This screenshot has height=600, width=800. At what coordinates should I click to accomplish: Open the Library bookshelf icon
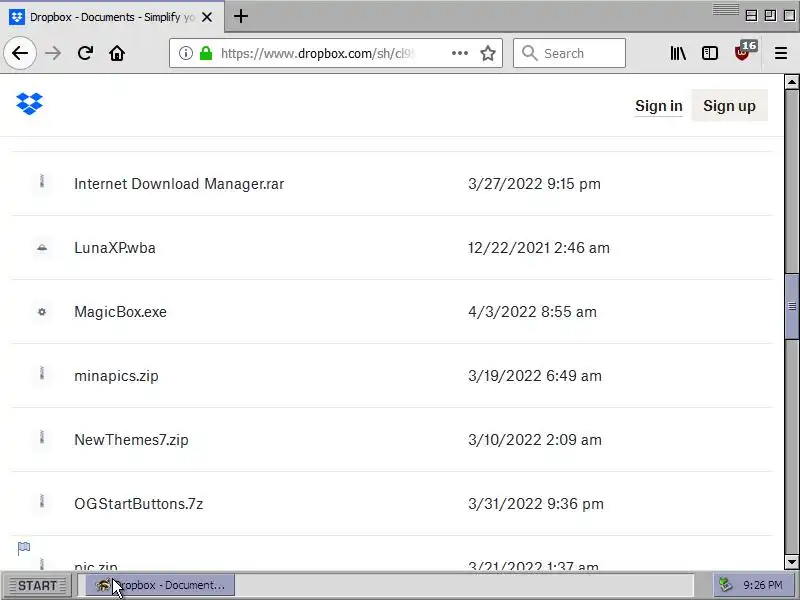pyautogui.click(x=678, y=53)
